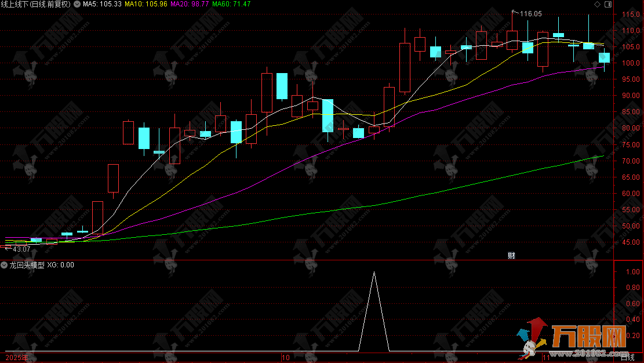644x363 pixels.
Task: Click the 2025年 label on the time axis
Action: click(17, 358)
